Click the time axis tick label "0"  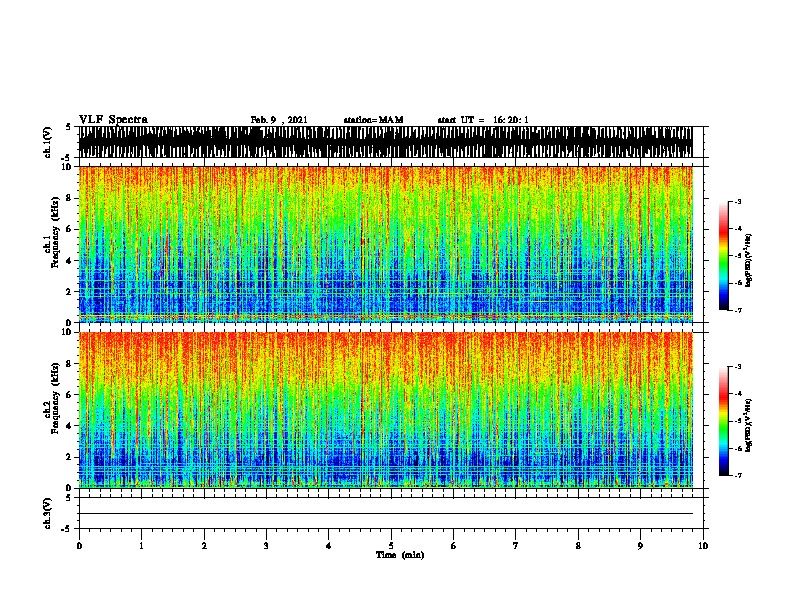click(x=79, y=546)
